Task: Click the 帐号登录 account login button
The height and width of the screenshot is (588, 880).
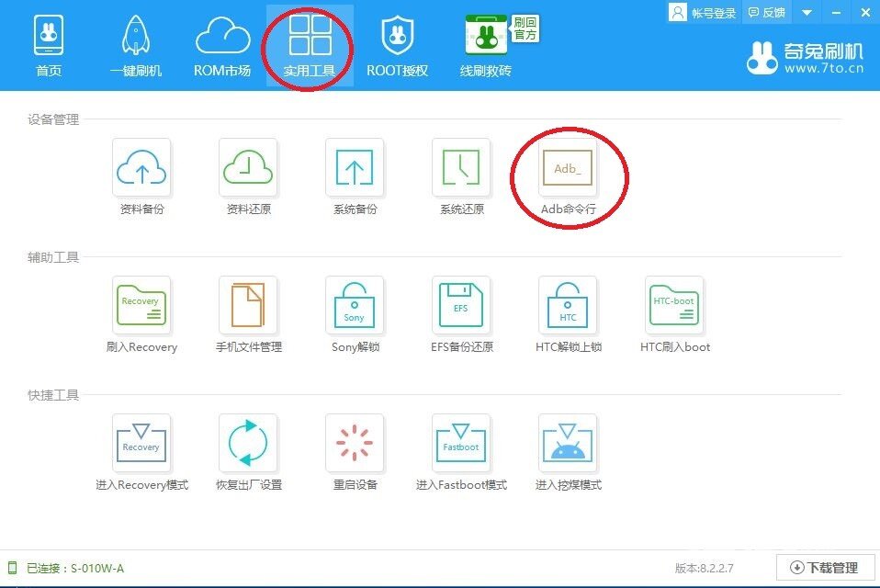Action: tap(704, 12)
